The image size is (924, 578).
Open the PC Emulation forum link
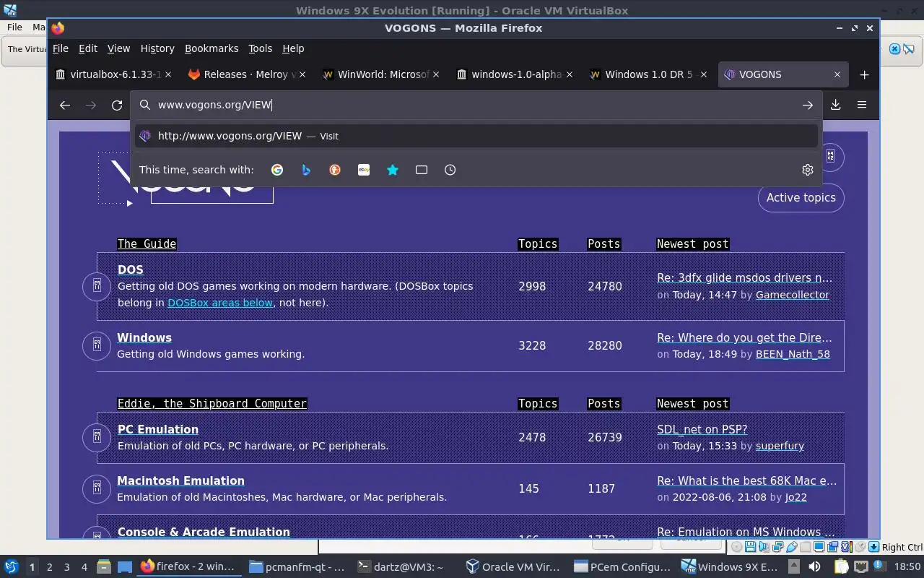(158, 429)
